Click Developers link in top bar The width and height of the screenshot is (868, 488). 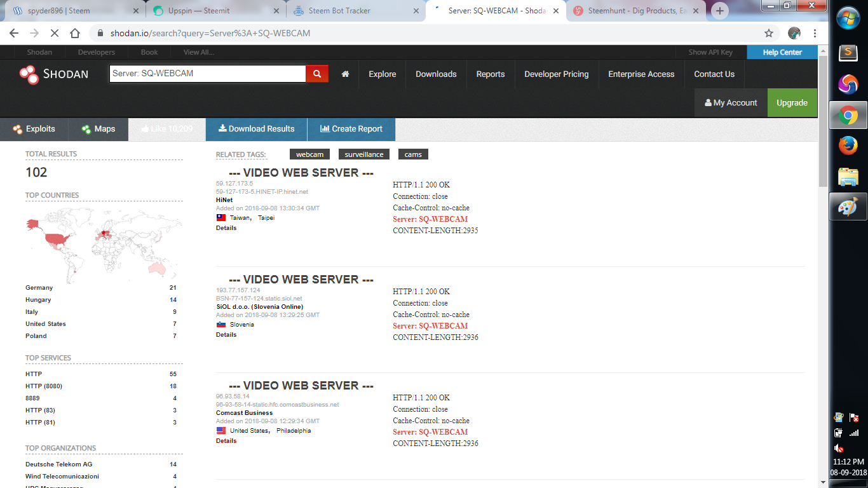point(97,52)
